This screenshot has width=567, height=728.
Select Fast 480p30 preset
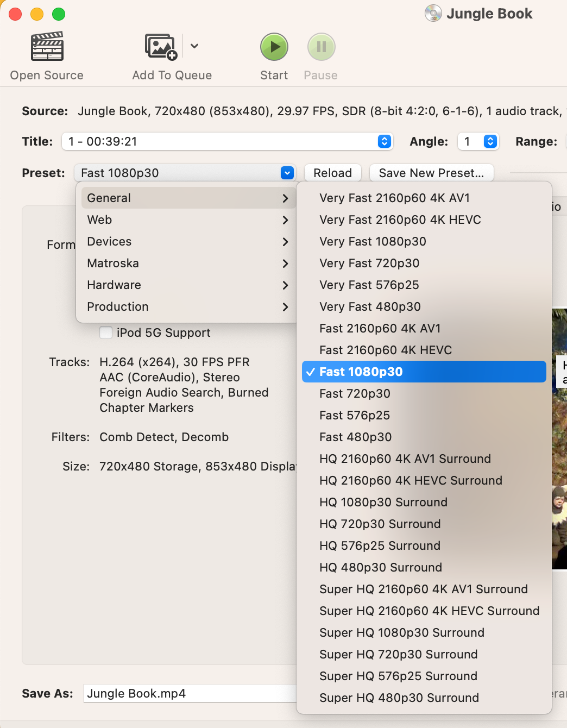pyautogui.click(x=424, y=437)
